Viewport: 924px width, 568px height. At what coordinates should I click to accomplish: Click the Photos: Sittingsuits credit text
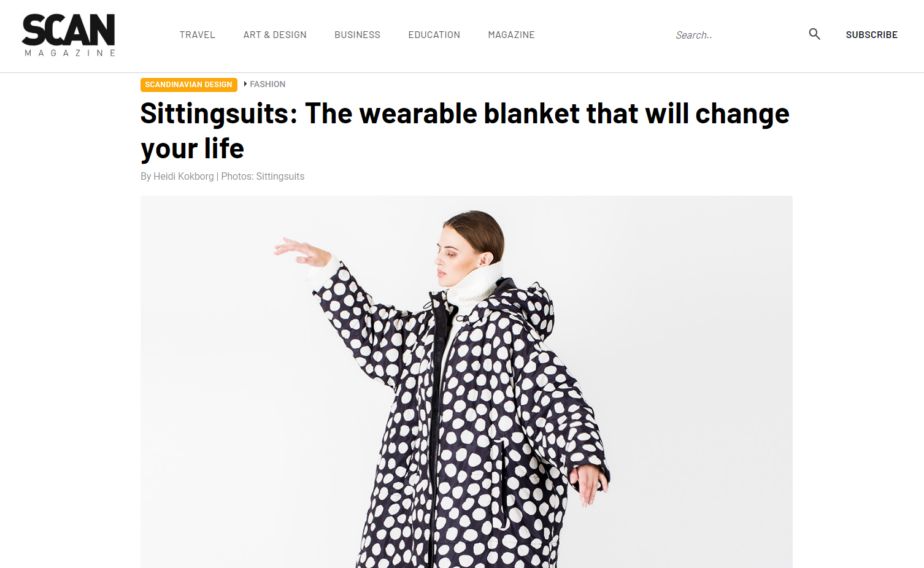coord(263,176)
